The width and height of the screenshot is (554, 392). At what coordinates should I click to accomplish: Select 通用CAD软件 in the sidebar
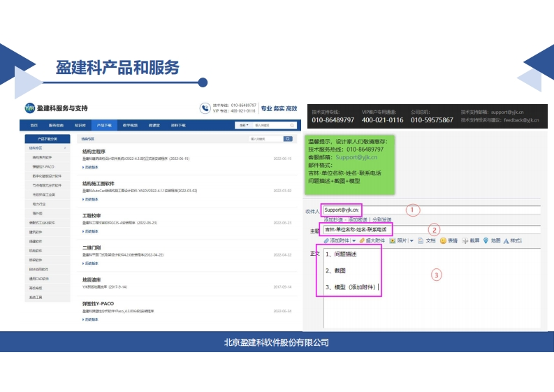point(39,279)
